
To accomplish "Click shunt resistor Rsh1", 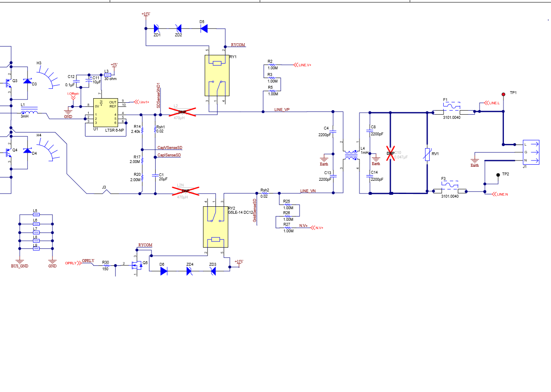I will [x=155, y=130].
